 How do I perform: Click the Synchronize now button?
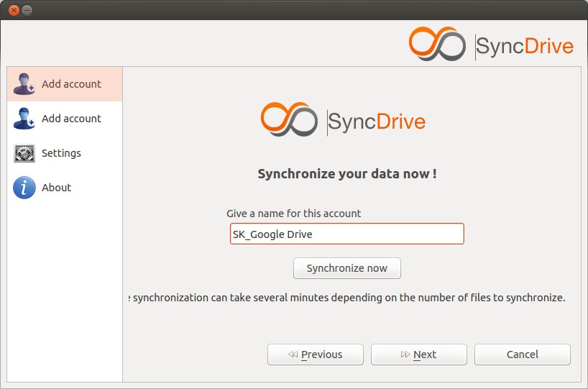pyautogui.click(x=347, y=268)
